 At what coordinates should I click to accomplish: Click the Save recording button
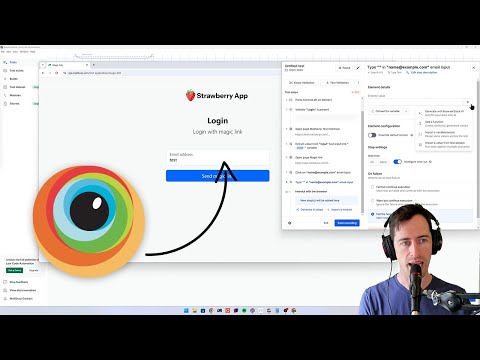point(347,223)
